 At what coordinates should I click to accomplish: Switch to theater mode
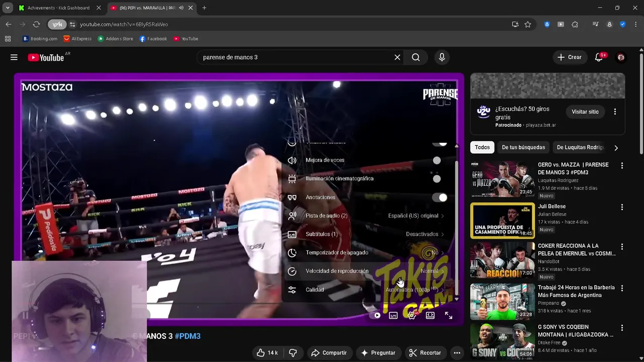pyautogui.click(x=430, y=315)
